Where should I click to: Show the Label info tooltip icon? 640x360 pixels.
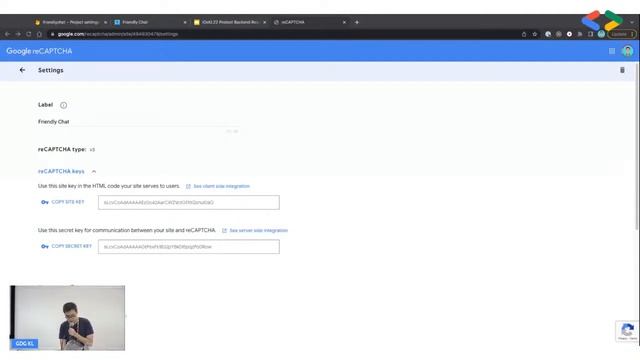point(64,105)
